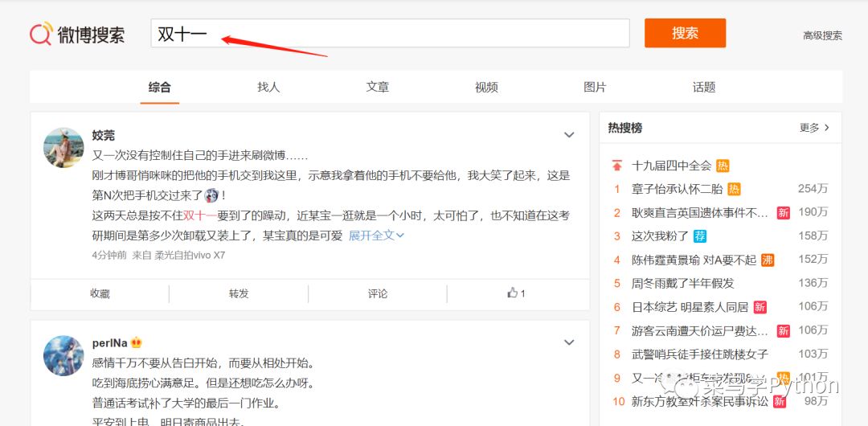
Task: Click the search input containing 双十一
Action: (390, 33)
